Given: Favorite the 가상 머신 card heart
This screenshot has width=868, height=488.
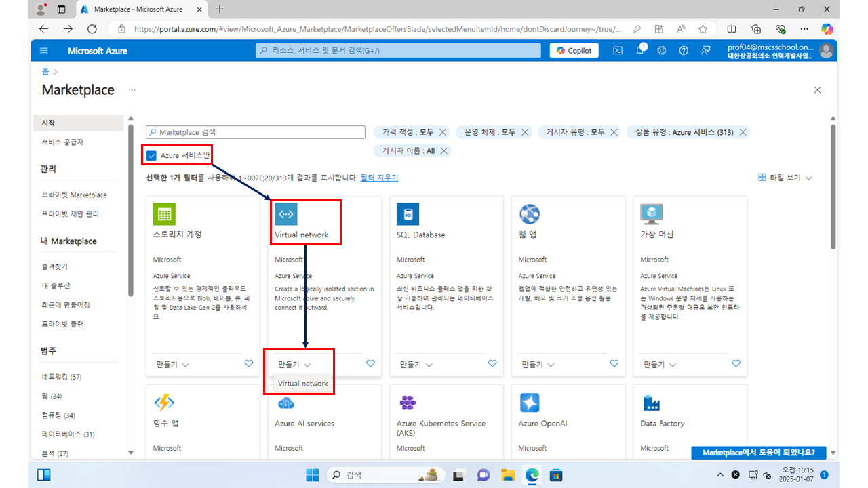Looking at the screenshot, I should pyautogui.click(x=736, y=364).
